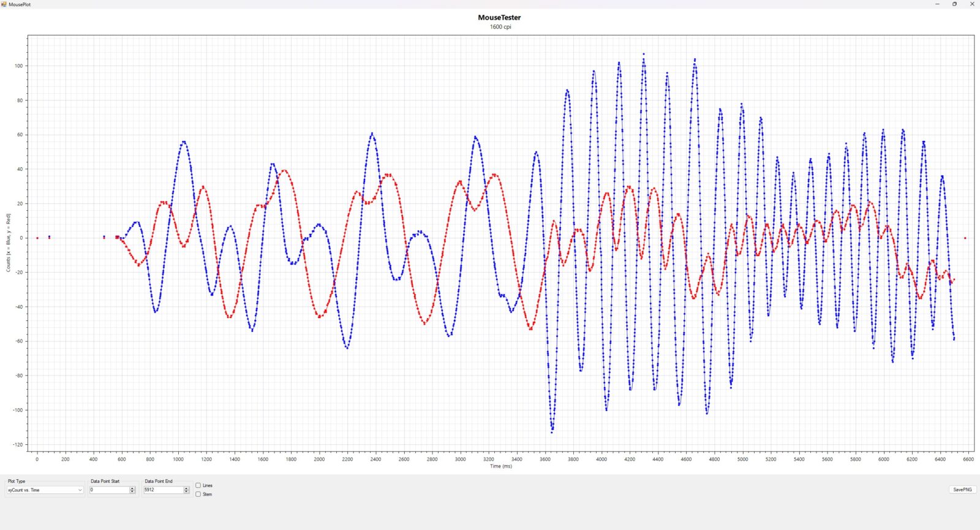Increase Data Point End using up arrow
The image size is (980, 530).
[x=186, y=488]
